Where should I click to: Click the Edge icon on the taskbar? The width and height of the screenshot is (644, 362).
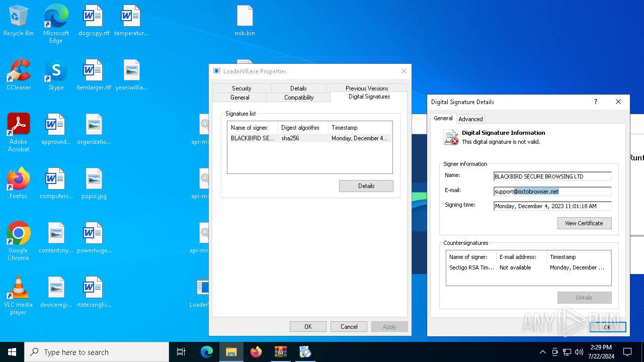click(x=207, y=352)
